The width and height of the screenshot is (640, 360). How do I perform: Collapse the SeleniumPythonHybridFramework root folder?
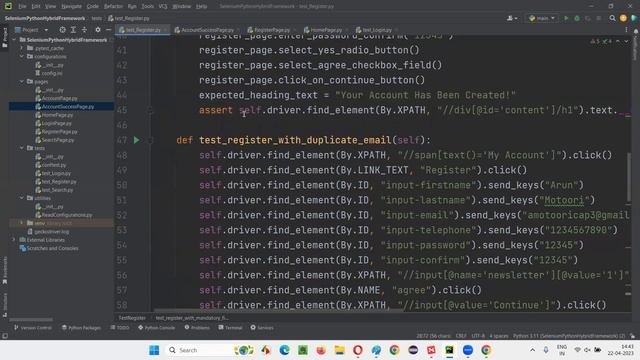pyautogui.click(x=14, y=40)
